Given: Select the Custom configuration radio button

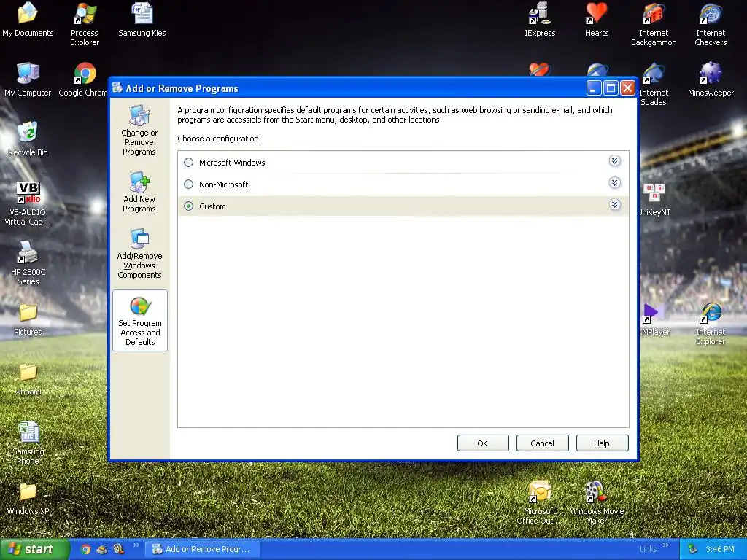Looking at the screenshot, I should point(189,206).
